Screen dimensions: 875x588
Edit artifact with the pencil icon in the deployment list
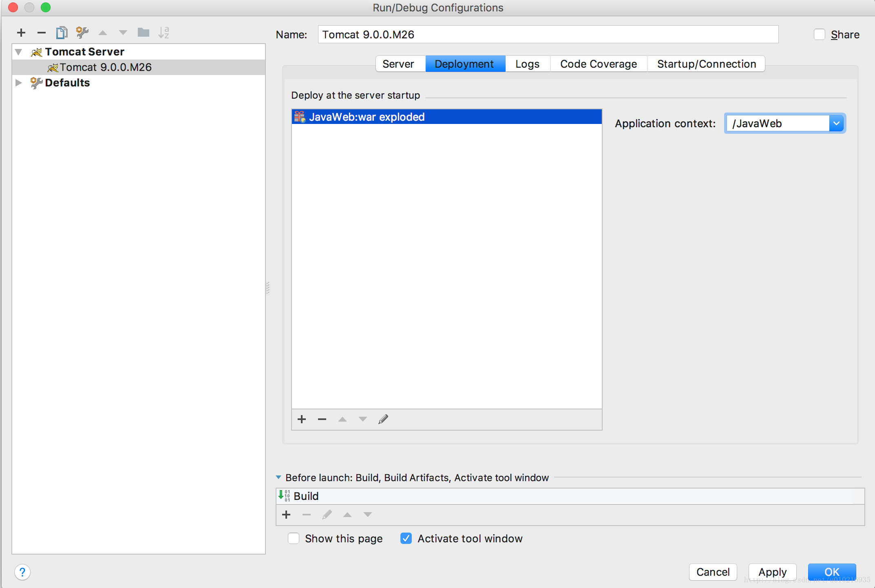tap(383, 419)
